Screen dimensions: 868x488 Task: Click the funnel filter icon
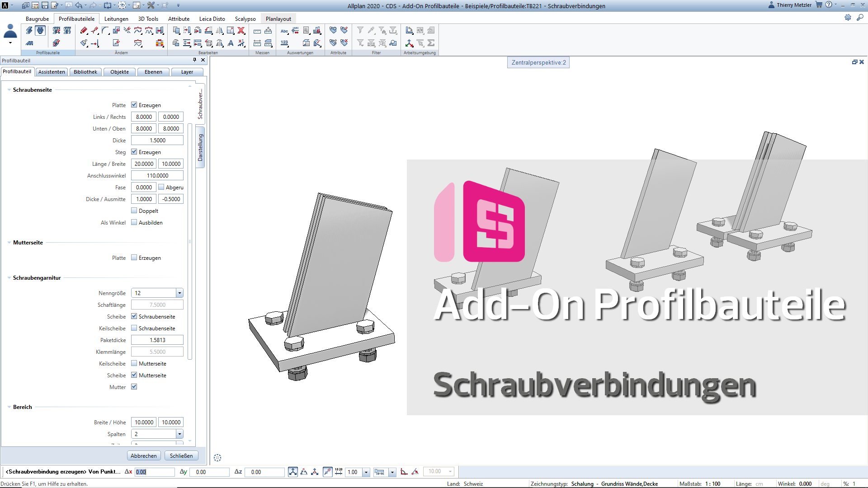pos(360,31)
